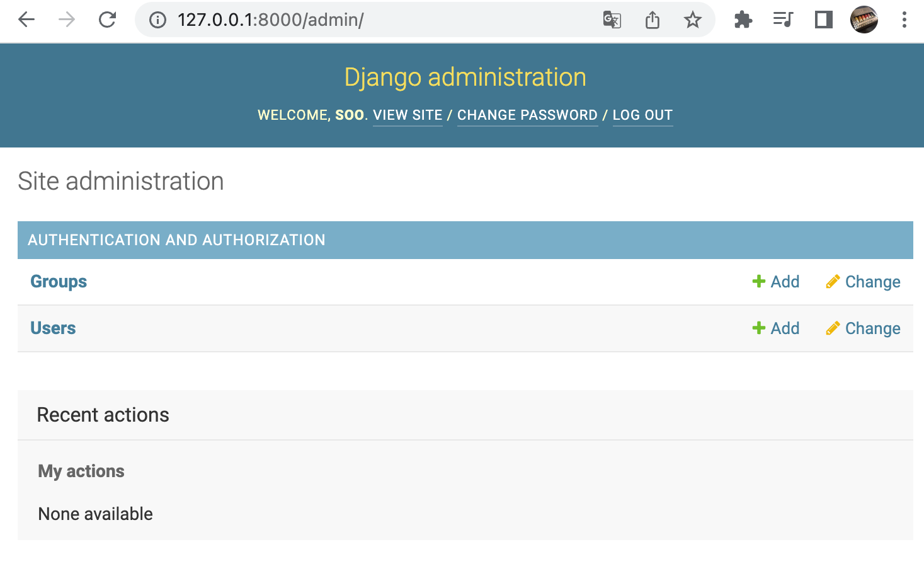View site information icon in address bar
The height and width of the screenshot is (566, 924).
pos(157,20)
